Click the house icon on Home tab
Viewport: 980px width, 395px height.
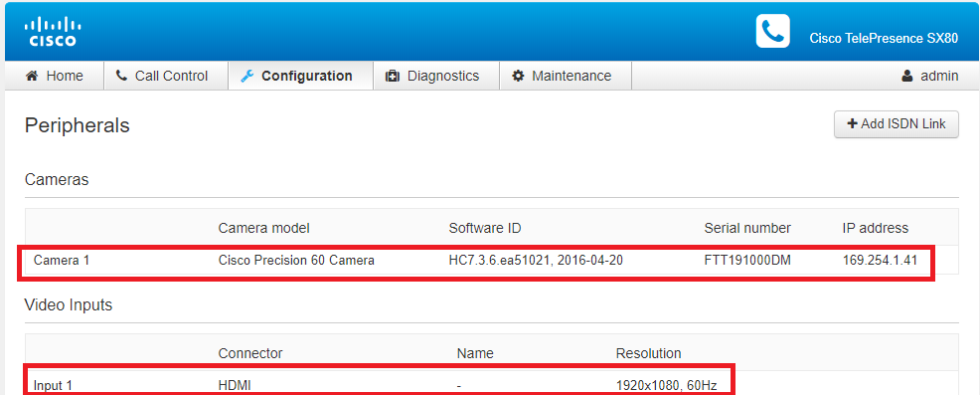(31, 76)
